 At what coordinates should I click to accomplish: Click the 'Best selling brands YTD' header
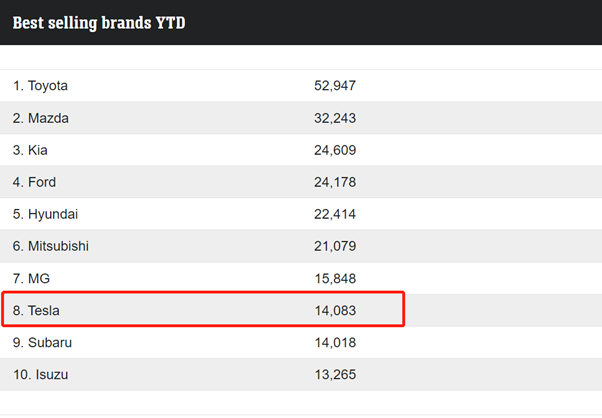click(x=98, y=22)
